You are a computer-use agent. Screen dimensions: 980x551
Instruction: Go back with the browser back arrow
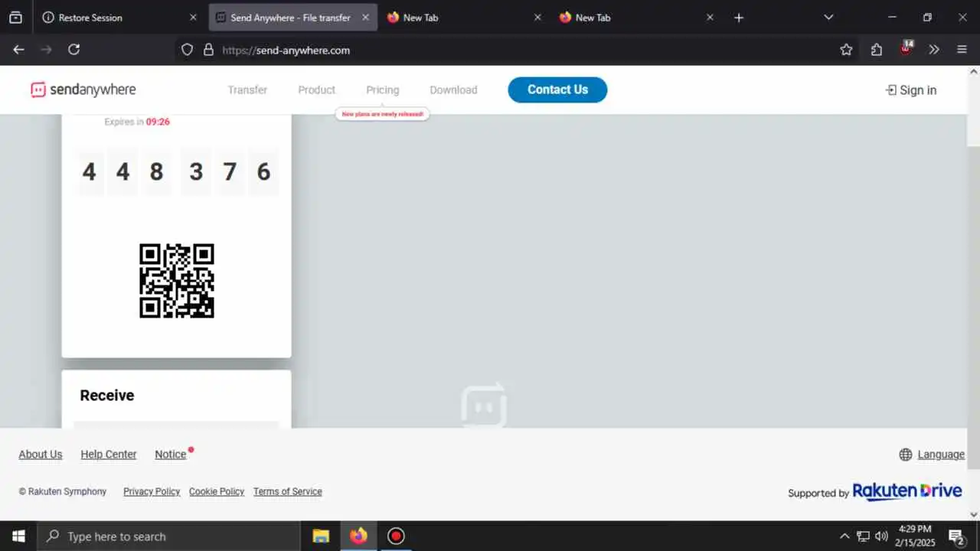19,50
